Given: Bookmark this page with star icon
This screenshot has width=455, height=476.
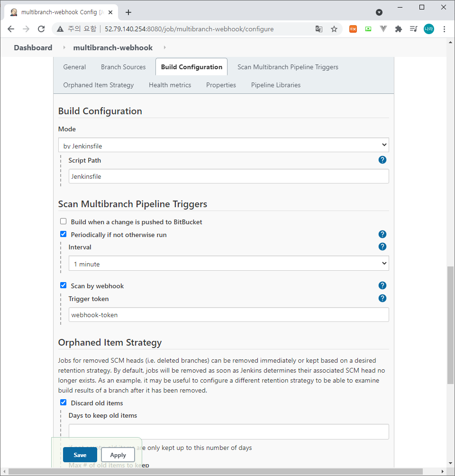Looking at the screenshot, I should pyautogui.click(x=334, y=29).
